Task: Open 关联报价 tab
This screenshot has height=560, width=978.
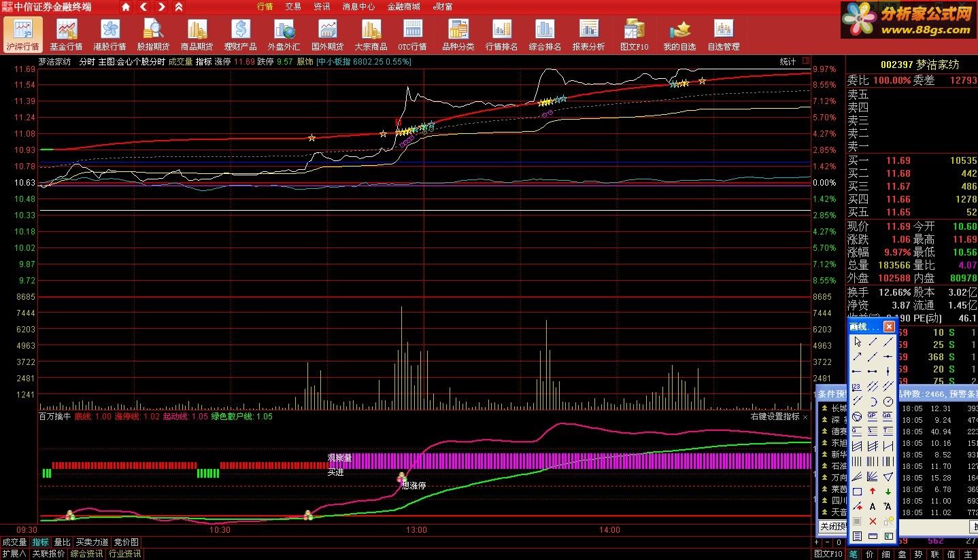Action: (49, 554)
